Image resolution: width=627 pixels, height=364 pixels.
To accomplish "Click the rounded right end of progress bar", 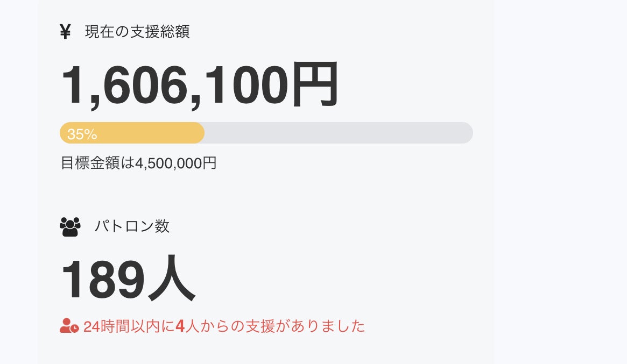I will [467, 133].
